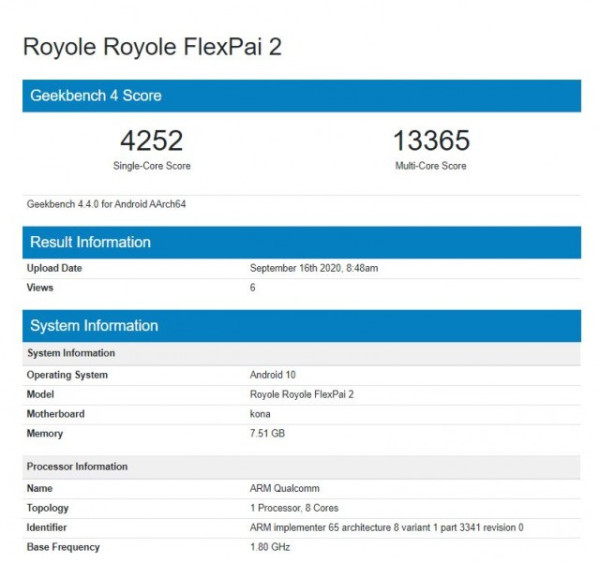600x563 pixels.
Task: Select the Geekbench 4 Score header
Action: click(x=302, y=96)
